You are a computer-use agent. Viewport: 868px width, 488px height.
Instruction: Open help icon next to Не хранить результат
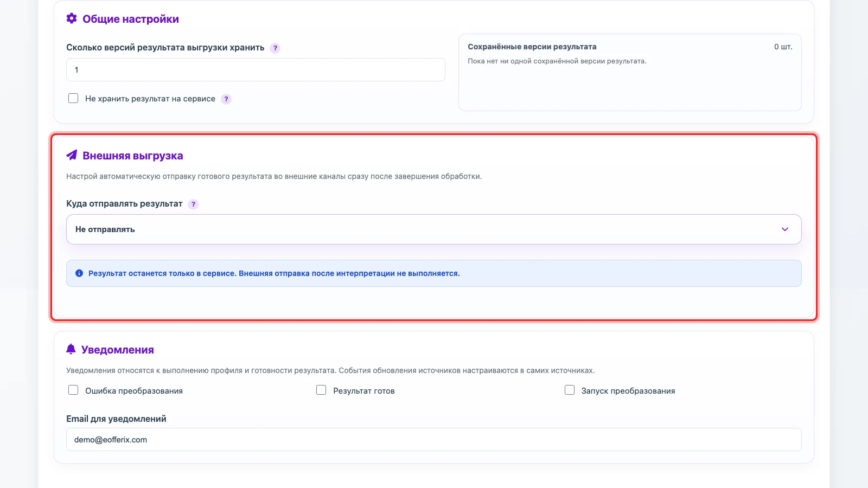(226, 99)
